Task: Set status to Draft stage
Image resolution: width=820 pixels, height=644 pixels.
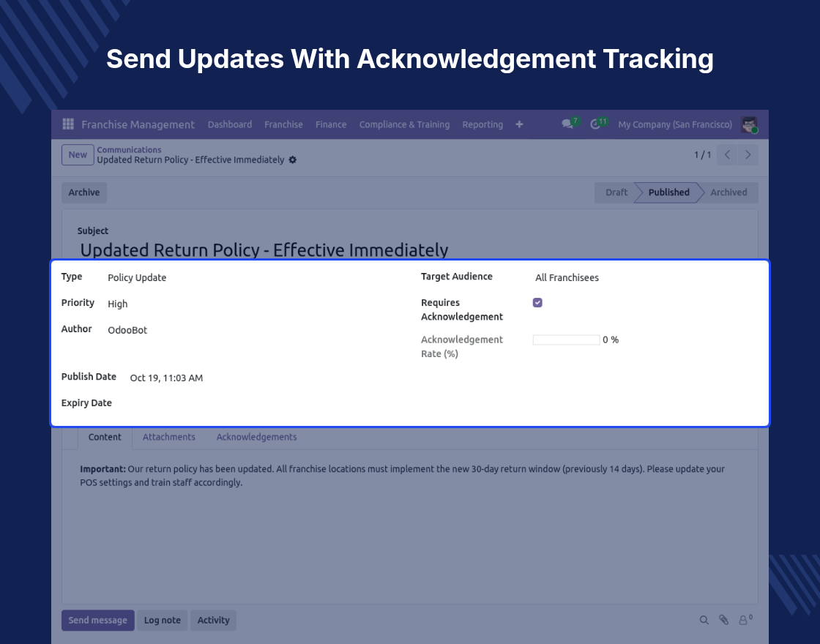Action: click(x=616, y=192)
